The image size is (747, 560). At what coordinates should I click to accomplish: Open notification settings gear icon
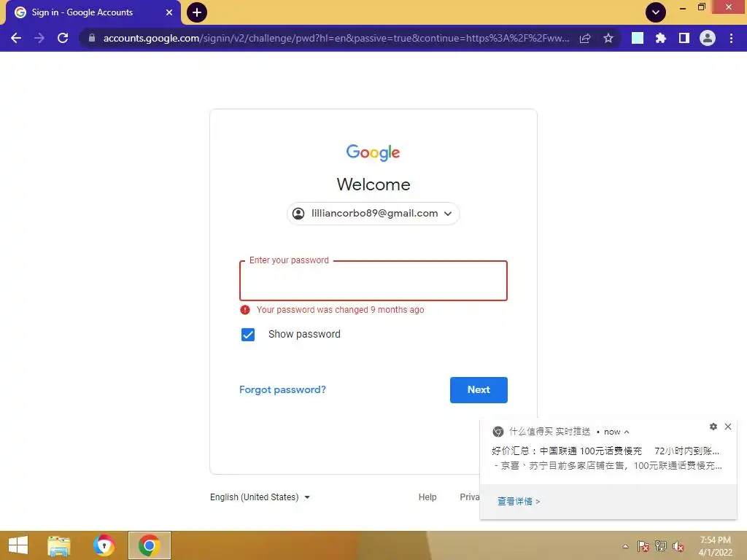[713, 427]
